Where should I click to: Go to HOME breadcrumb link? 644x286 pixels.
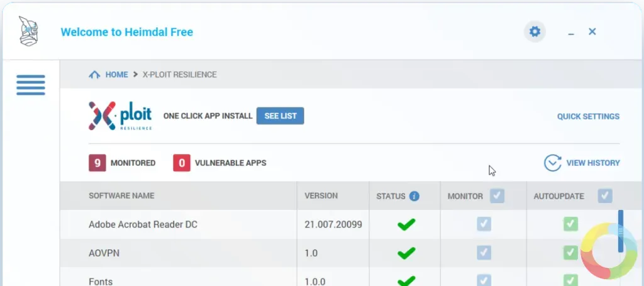pyautogui.click(x=116, y=75)
